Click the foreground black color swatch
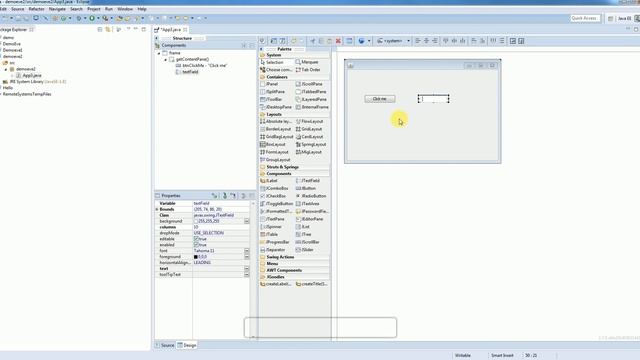This screenshot has width=640, height=360. [196, 257]
